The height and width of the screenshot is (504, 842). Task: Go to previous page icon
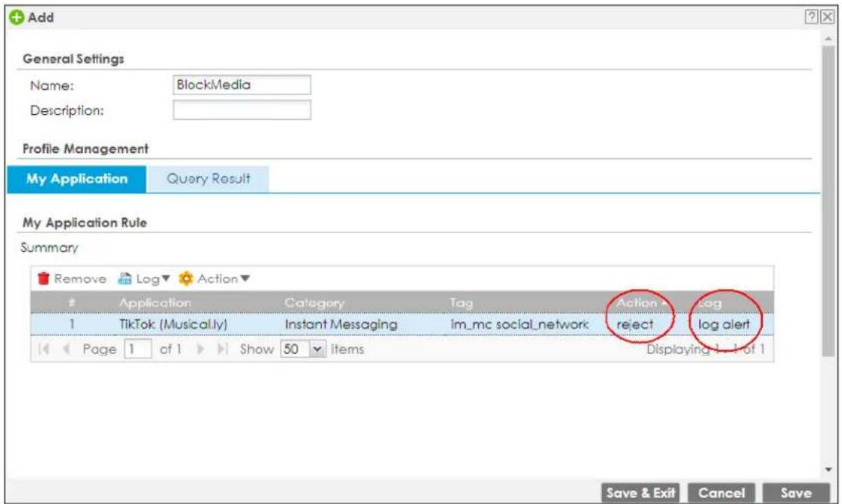[66, 349]
